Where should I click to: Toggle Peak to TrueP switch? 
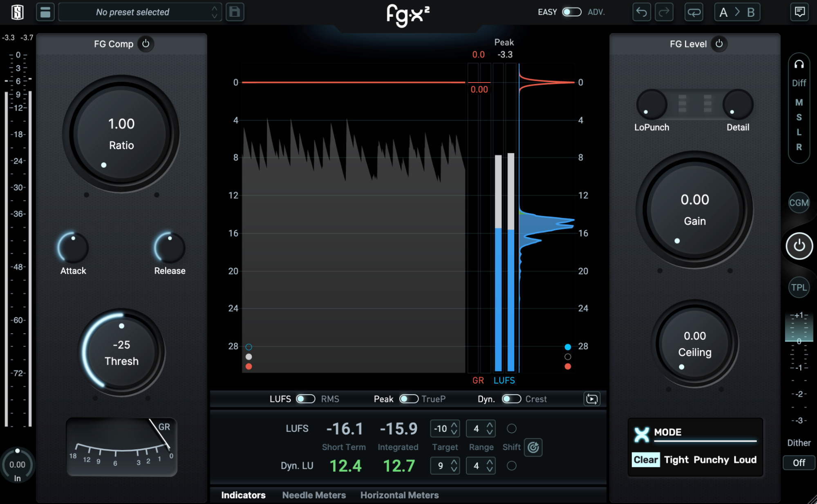coord(408,399)
